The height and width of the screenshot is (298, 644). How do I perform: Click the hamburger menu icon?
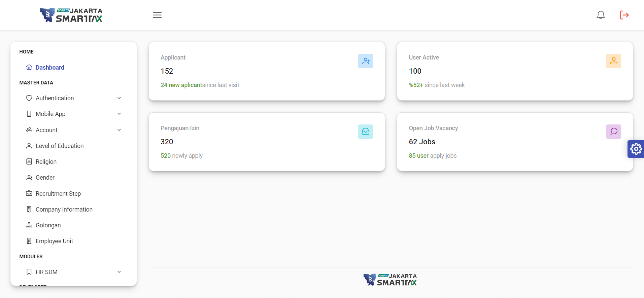[157, 15]
